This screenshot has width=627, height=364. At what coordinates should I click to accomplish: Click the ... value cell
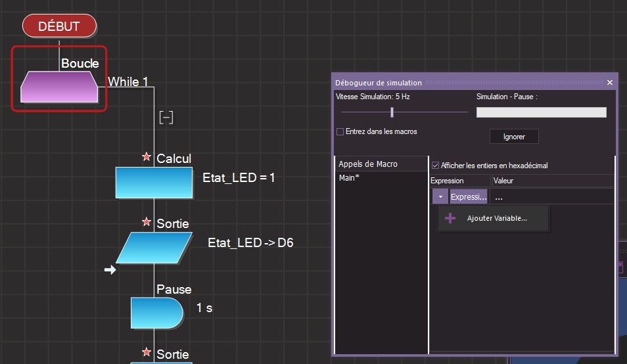553,197
